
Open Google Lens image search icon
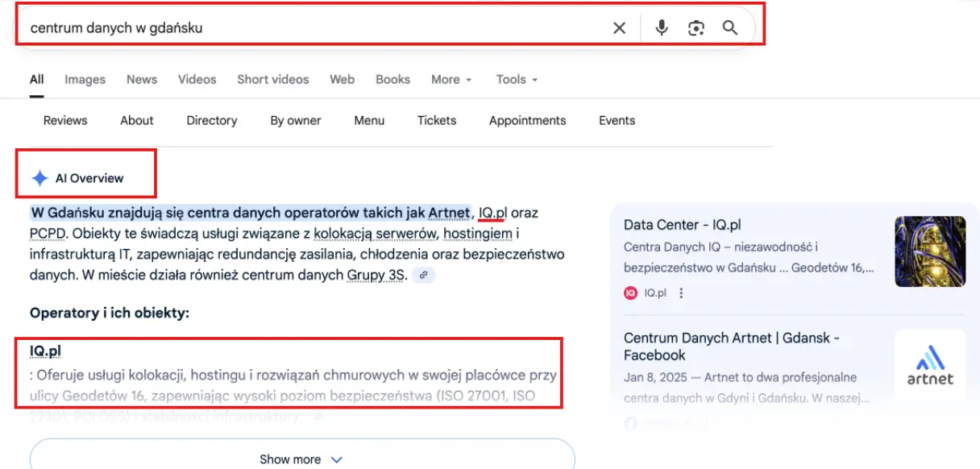[x=696, y=28]
